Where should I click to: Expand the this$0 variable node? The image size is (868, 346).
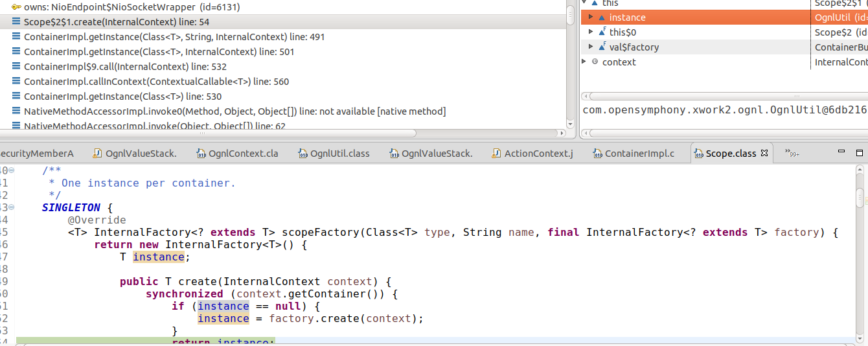click(591, 32)
